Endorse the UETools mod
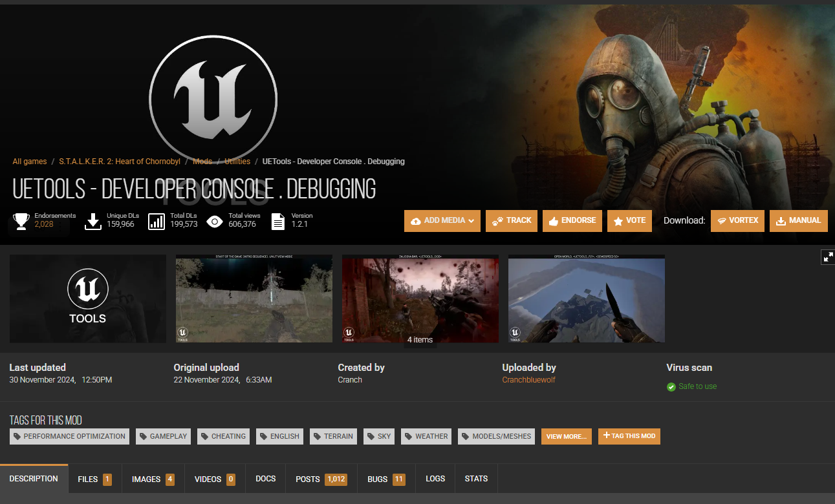 point(572,221)
